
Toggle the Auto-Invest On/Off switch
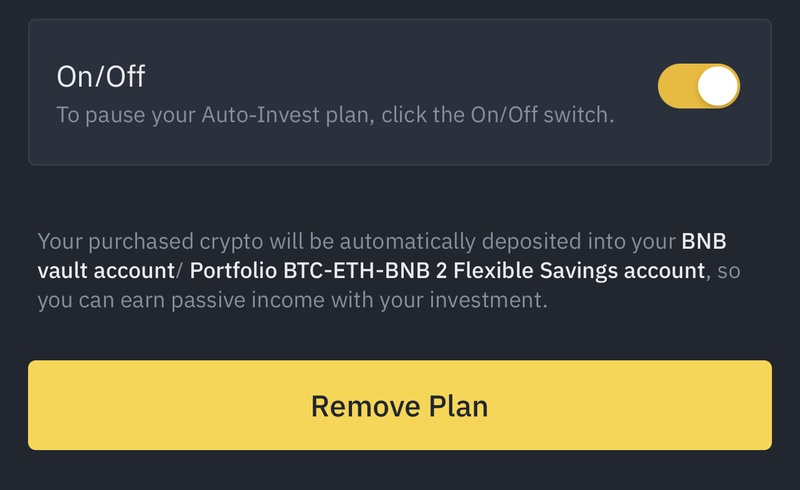(x=698, y=87)
